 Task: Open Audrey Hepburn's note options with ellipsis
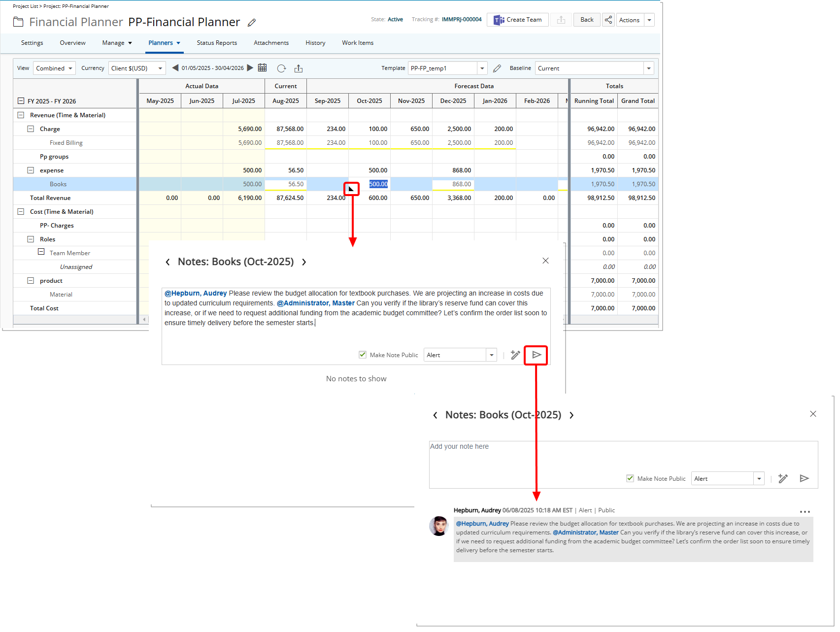[x=806, y=512]
